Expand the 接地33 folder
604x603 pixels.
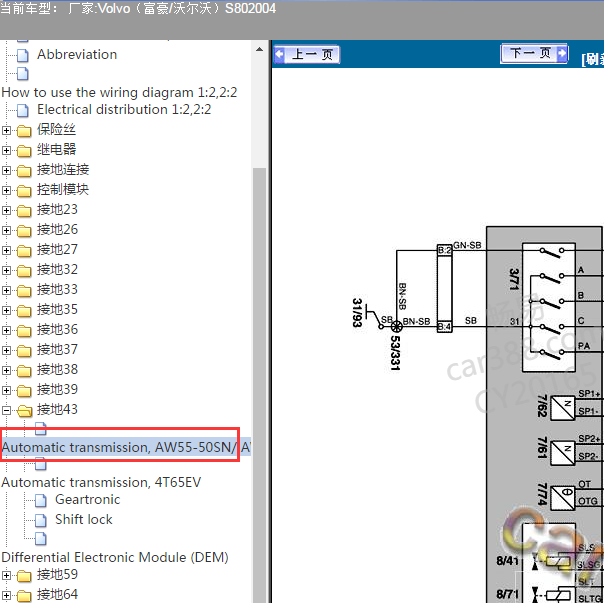[x=6, y=291]
